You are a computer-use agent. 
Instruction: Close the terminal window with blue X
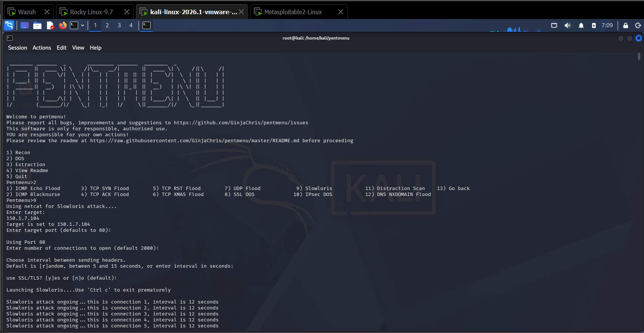point(639,38)
